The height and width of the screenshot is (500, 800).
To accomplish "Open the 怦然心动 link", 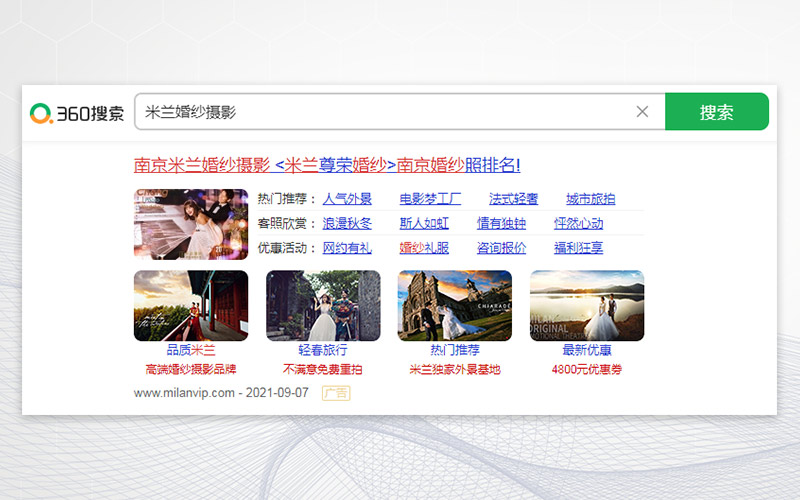I will tap(579, 223).
